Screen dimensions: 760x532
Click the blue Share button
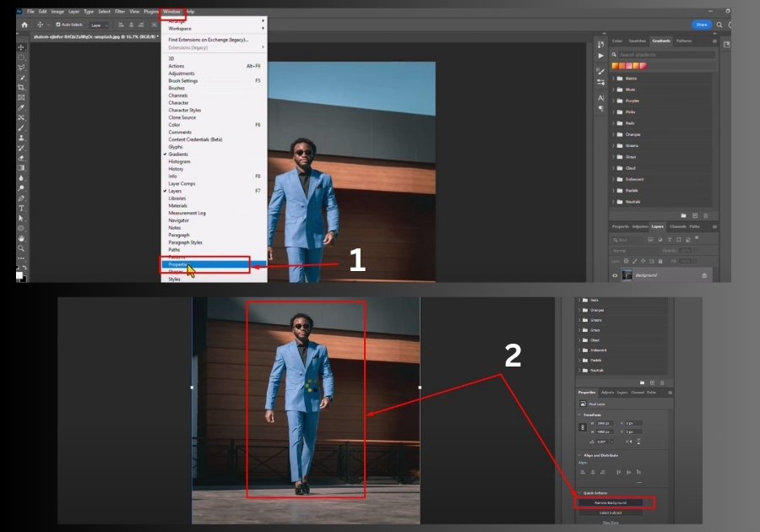click(x=702, y=24)
